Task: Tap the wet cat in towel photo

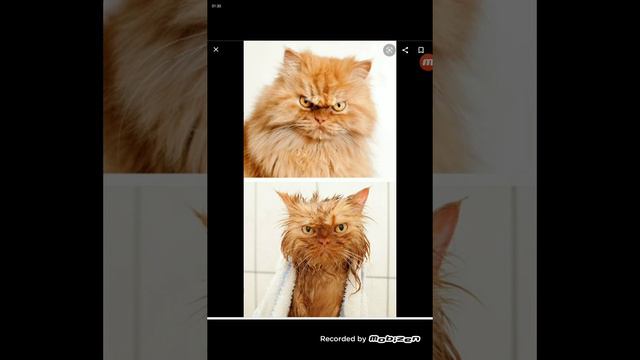Action: point(320,249)
